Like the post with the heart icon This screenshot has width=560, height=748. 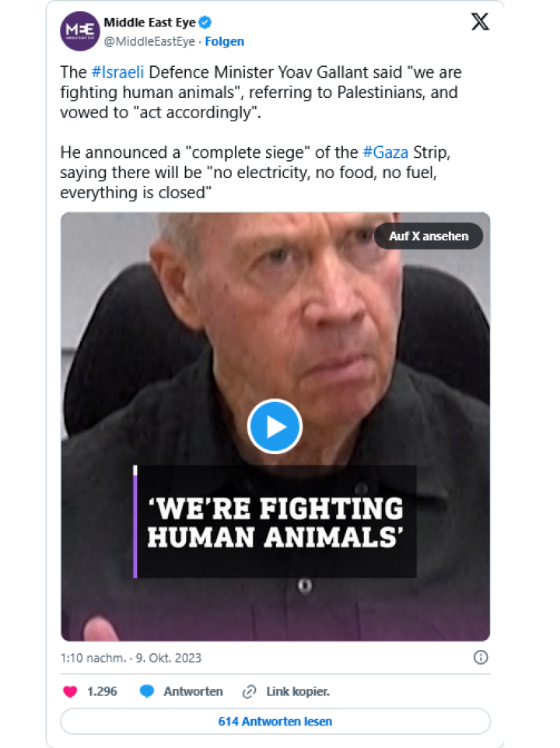(x=70, y=691)
